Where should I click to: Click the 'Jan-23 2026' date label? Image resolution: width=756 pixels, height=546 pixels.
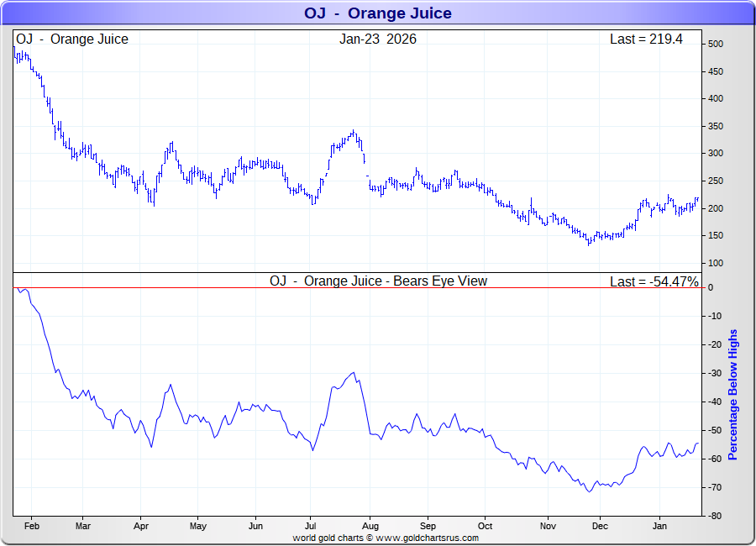(x=377, y=39)
